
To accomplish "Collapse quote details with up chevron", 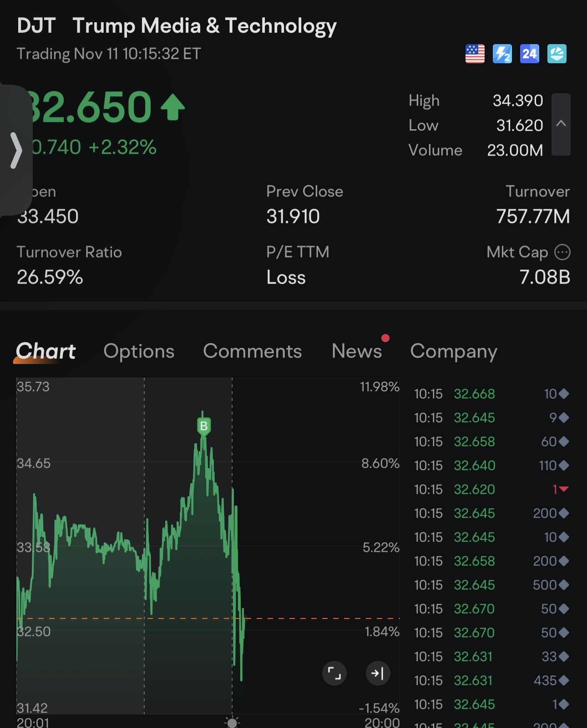I will click(x=561, y=124).
